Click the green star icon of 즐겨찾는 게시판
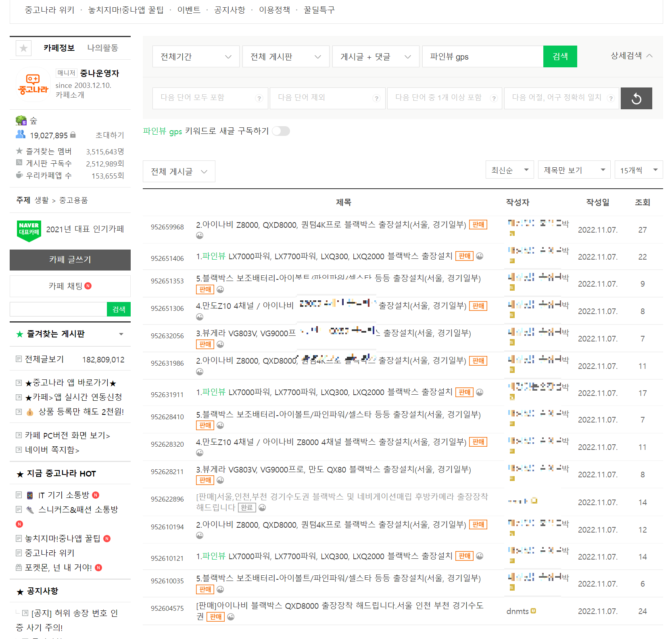Image resolution: width=672 pixels, height=639 pixels. 19,334
